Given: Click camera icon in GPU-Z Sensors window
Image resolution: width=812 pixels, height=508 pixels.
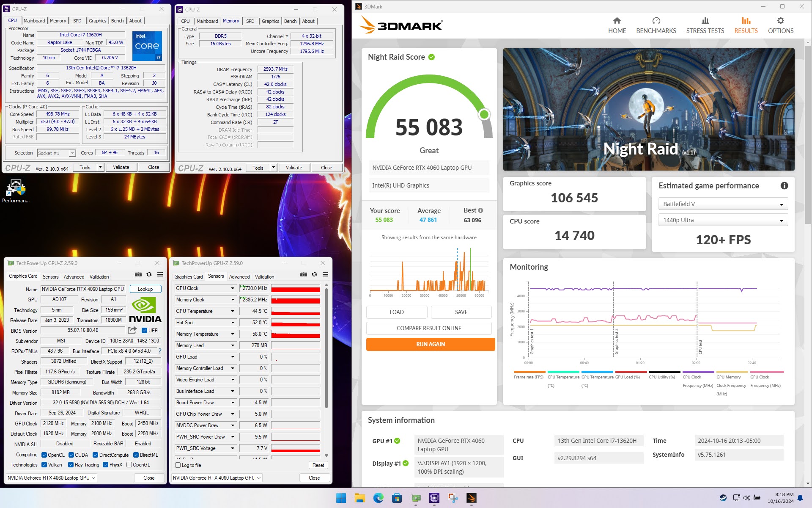Looking at the screenshot, I should (x=303, y=274).
